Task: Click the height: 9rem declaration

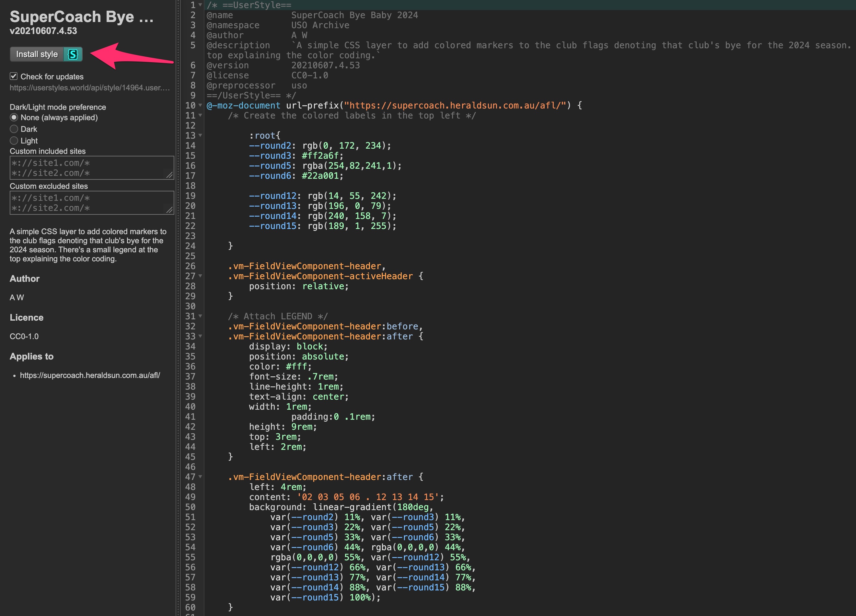Action: tap(283, 427)
